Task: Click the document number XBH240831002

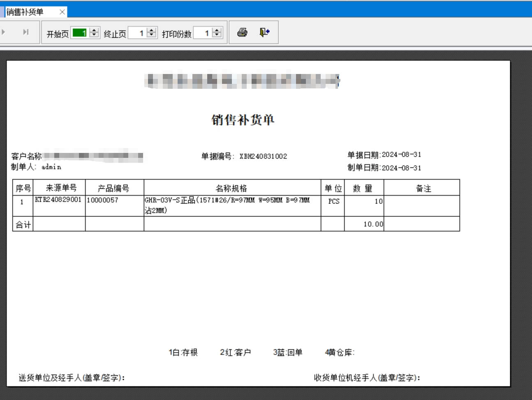Action: [x=263, y=157]
